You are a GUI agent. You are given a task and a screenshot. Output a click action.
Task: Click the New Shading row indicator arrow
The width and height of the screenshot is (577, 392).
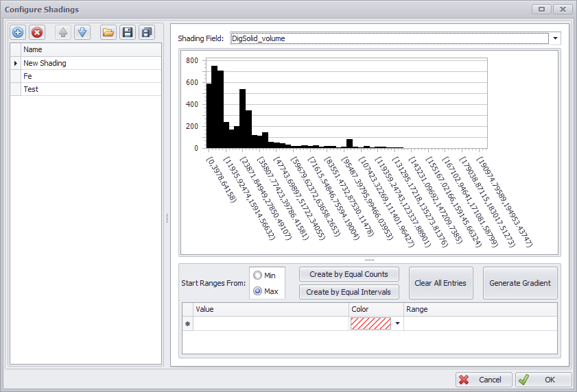[x=16, y=63]
